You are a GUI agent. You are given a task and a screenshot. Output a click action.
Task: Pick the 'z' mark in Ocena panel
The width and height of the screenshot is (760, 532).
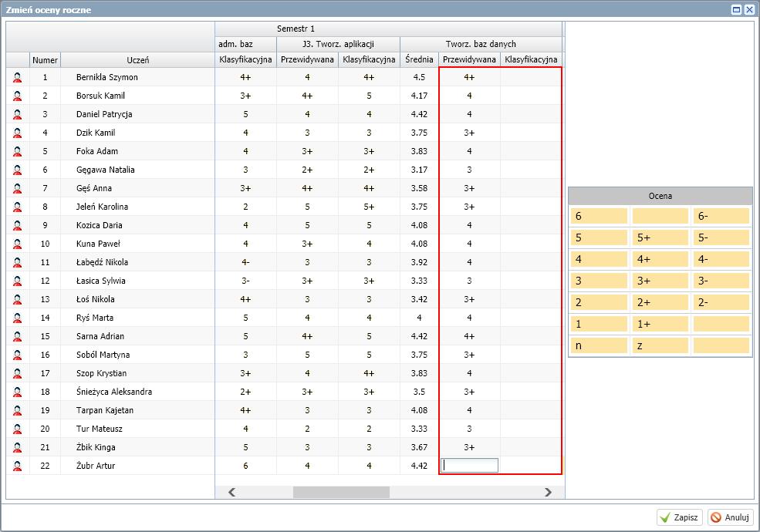660,345
